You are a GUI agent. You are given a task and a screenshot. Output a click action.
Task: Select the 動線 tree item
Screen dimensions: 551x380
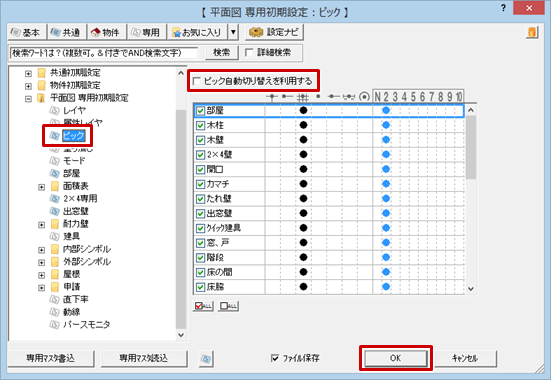[72, 312]
